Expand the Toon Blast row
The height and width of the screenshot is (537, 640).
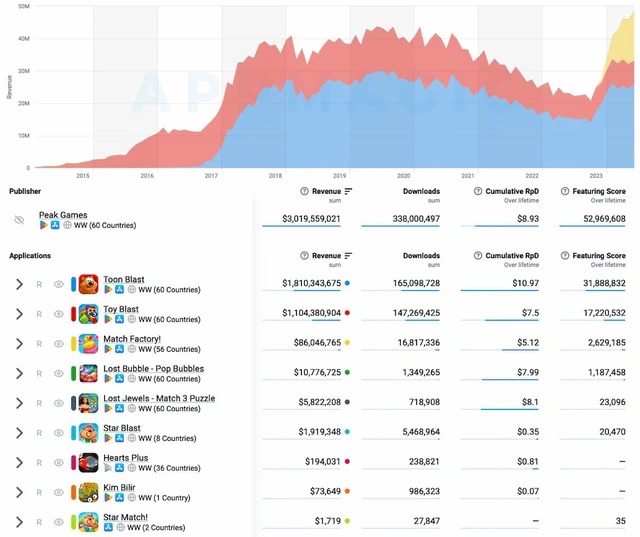(x=19, y=284)
